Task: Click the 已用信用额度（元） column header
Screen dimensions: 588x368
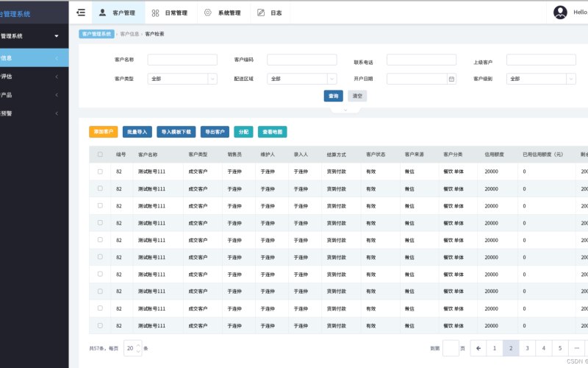Action: 543,155
